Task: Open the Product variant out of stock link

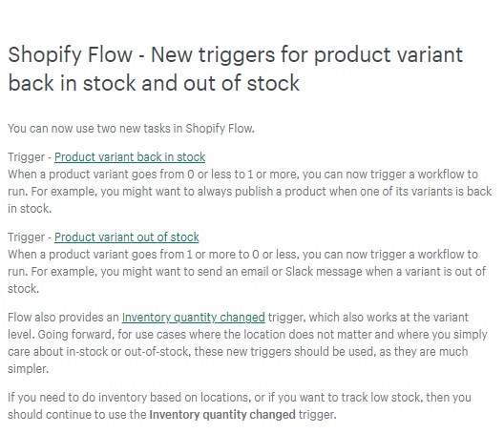Action: click(x=127, y=237)
